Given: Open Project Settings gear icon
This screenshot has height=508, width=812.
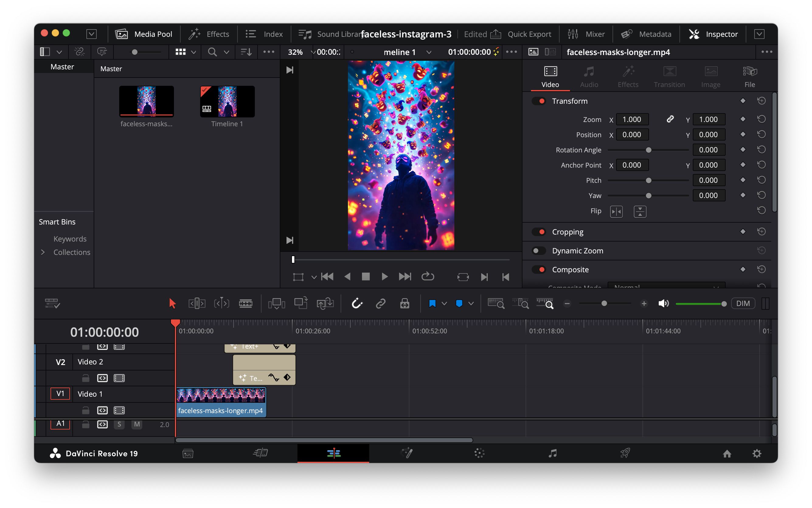Looking at the screenshot, I should click(x=757, y=454).
